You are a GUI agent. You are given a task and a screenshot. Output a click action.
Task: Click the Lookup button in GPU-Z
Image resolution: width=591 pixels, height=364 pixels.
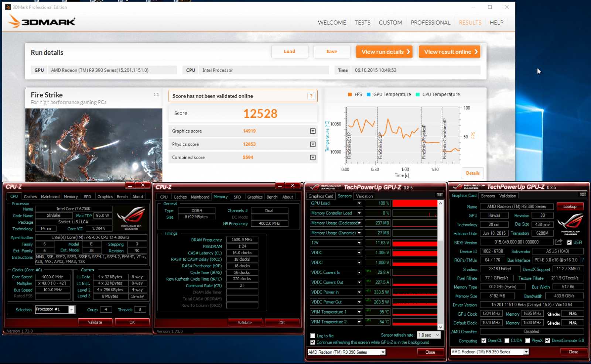pos(570,206)
